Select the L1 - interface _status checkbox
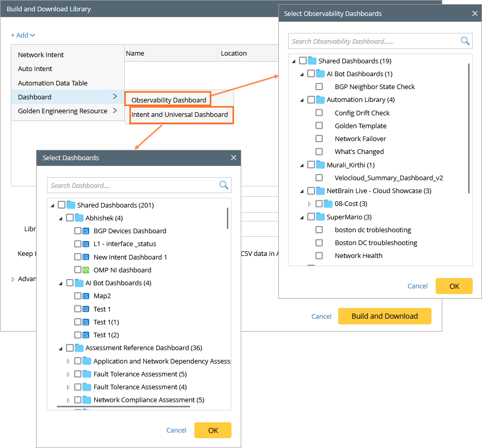482x448 pixels. pyautogui.click(x=78, y=244)
